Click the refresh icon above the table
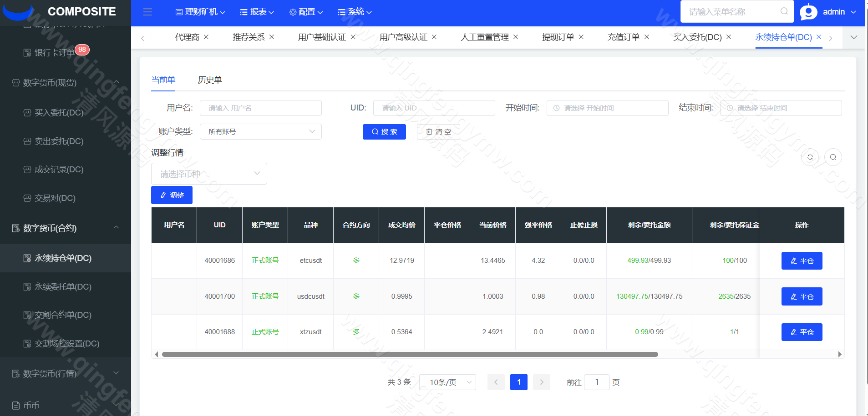868x416 pixels. 810,157
